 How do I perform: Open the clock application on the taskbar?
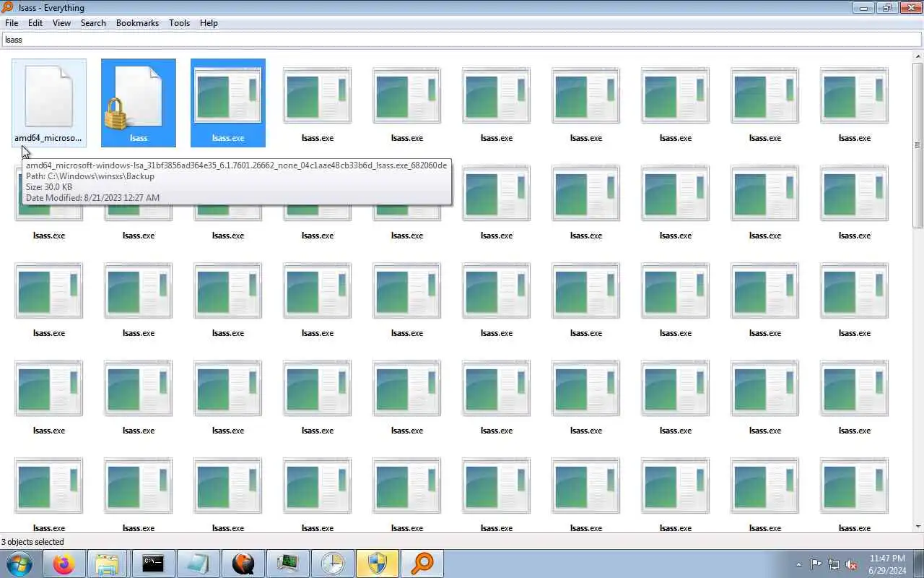click(332, 564)
